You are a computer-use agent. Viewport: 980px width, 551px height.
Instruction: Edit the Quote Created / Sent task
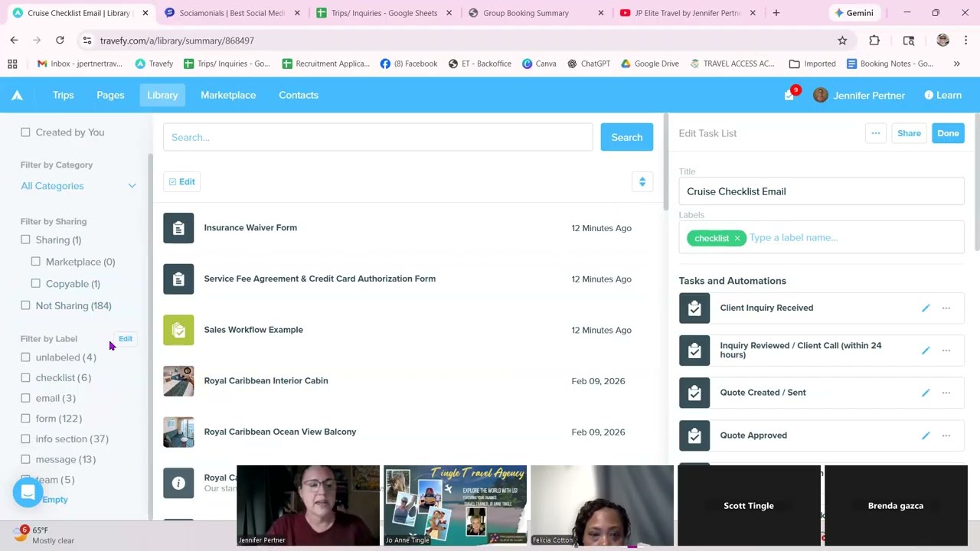click(926, 393)
